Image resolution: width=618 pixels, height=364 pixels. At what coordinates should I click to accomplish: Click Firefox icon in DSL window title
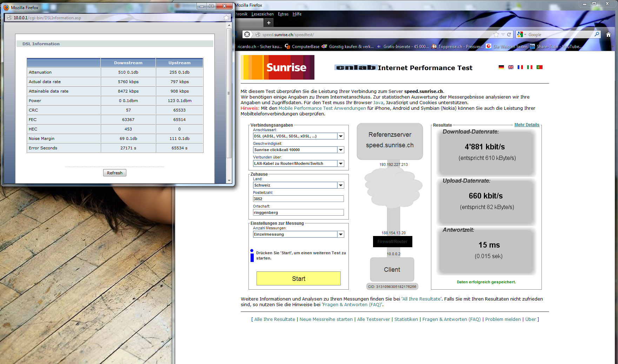pyautogui.click(x=6, y=7)
